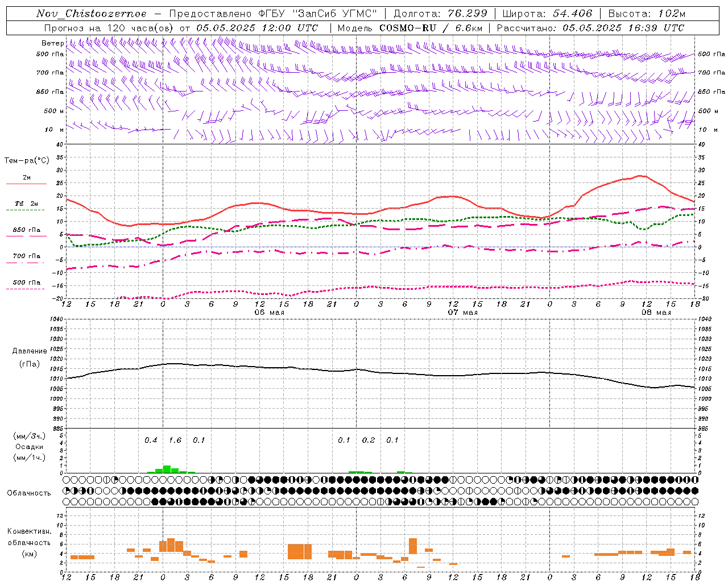728x582 pixels.
Task: Select the forecast start 05.05.2025 12:00 UTC
Action: (257, 28)
